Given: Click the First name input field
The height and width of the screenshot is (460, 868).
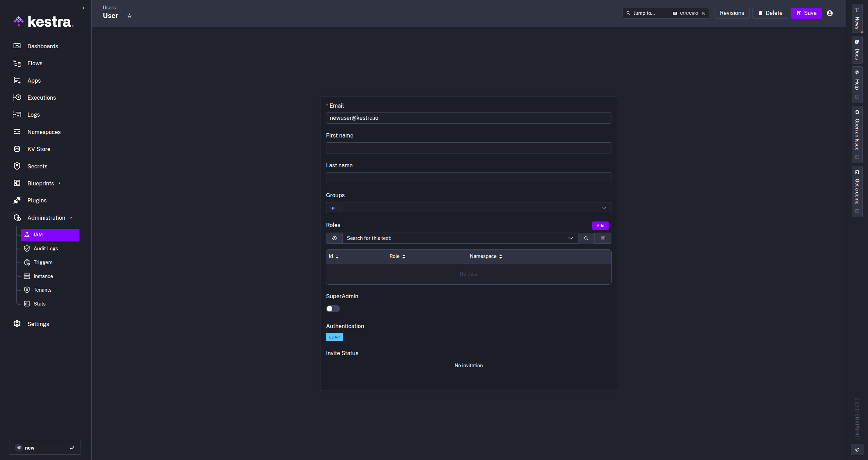Looking at the screenshot, I should click(468, 148).
